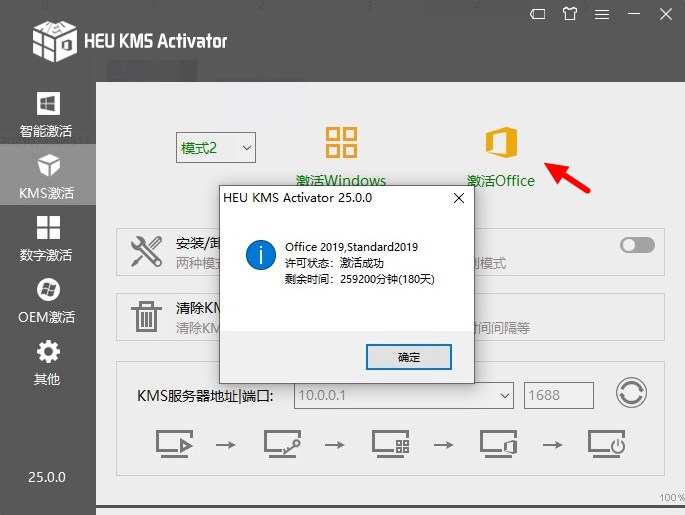Click the trash can clear KMS icon

click(146, 316)
